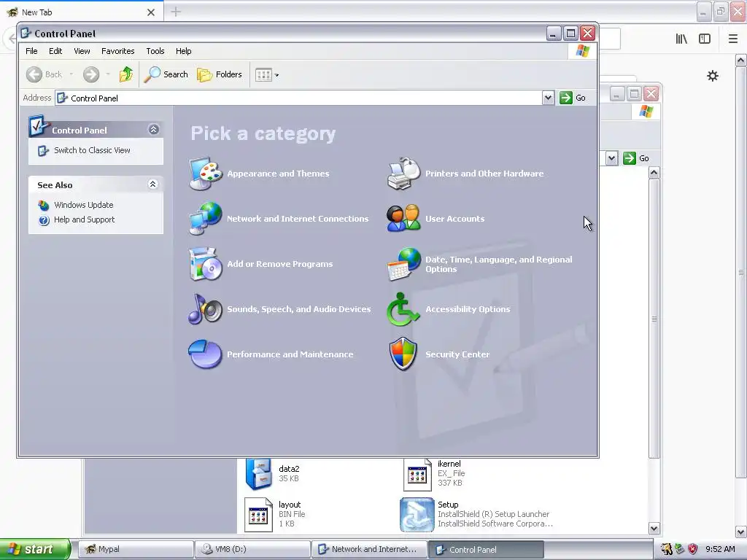Open Network and Internet Connections globe icon

(x=205, y=219)
